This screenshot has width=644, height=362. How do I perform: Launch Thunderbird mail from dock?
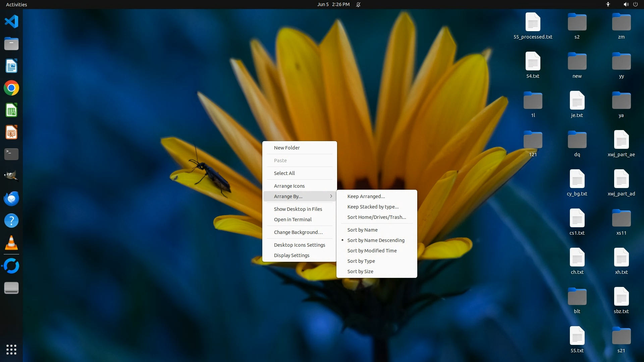click(11, 198)
